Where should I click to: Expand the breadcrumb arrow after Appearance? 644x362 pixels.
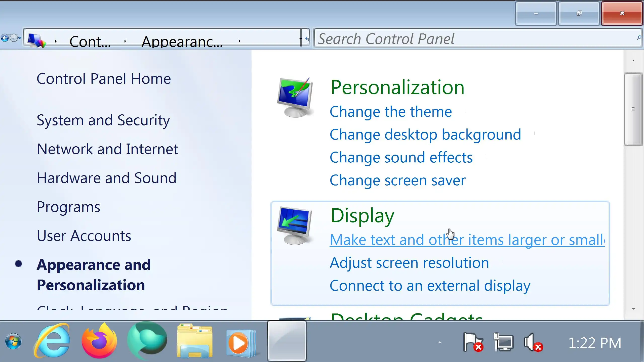tap(239, 41)
